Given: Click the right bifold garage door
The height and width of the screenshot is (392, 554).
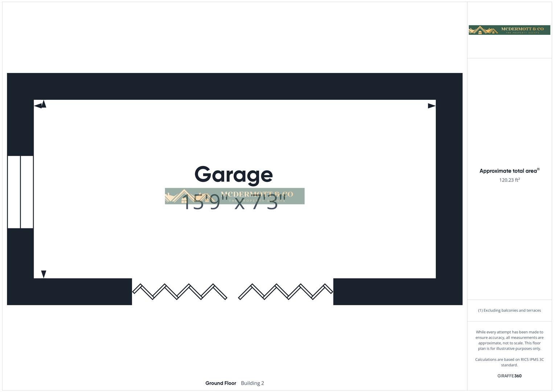Looking at the screenshot, I should [286, 292].
